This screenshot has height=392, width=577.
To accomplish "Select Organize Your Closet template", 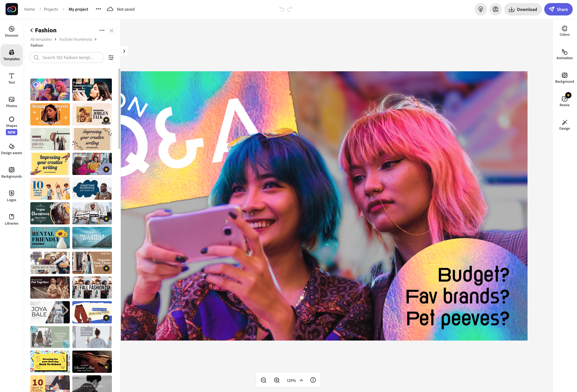I will (x=92, y=263).
